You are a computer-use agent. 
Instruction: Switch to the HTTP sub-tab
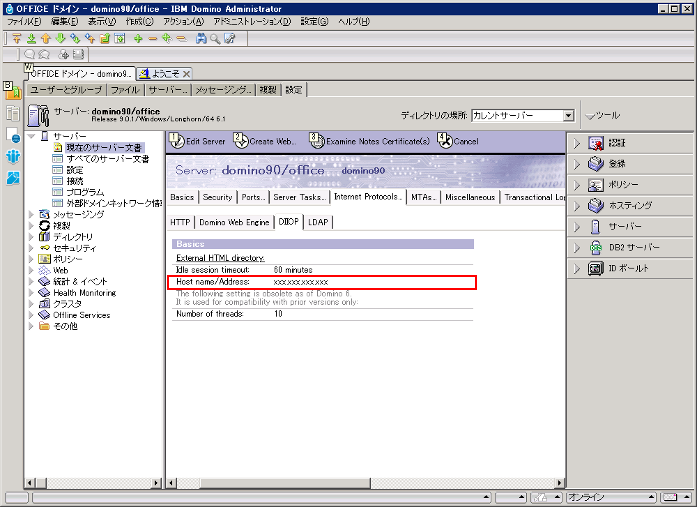click(180, 222)
